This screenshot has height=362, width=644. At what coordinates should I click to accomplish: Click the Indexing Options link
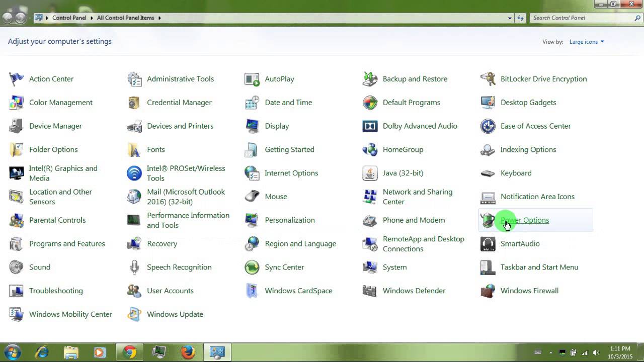pyautogui.click(x=528, y=150)
